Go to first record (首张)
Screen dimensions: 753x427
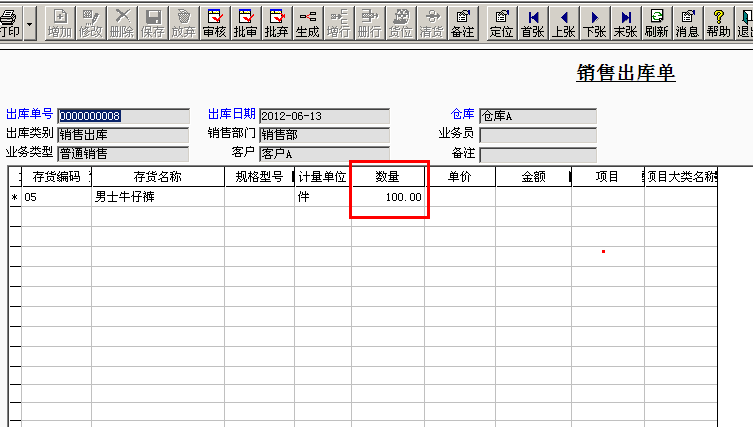click(533, 23)
